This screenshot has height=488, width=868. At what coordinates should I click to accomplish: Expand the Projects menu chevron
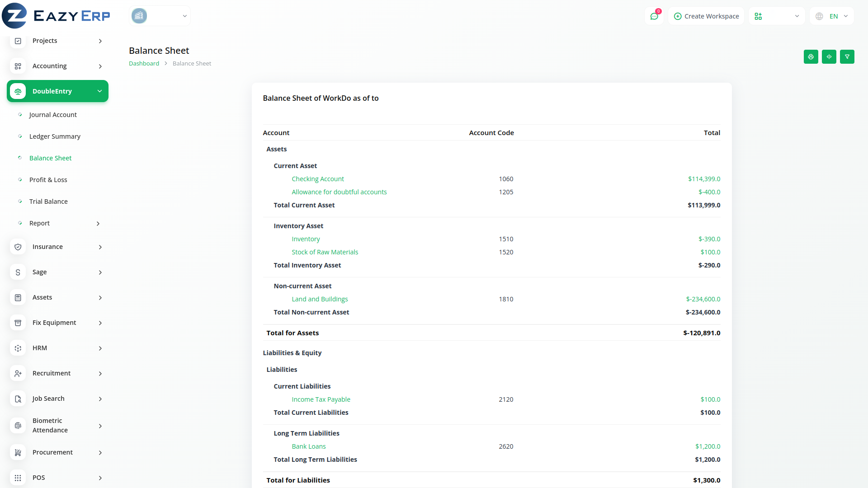100,41
